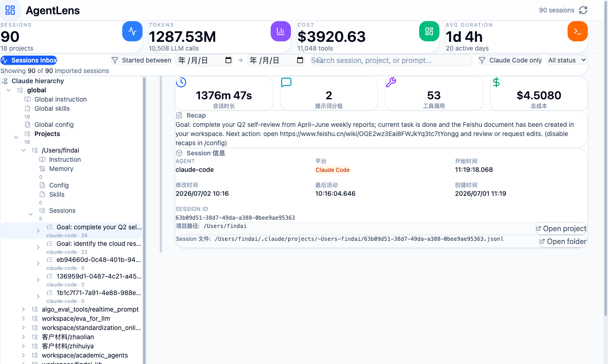Click the Session ID value text
The image size is (608, 364).
point(235,218)
